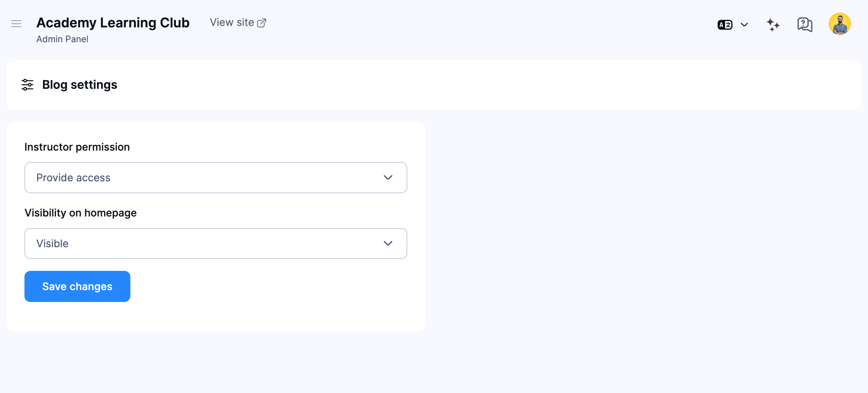Screen dimensions: 868x393
Task: Click the Blog settings header
Action: [80, 84]
